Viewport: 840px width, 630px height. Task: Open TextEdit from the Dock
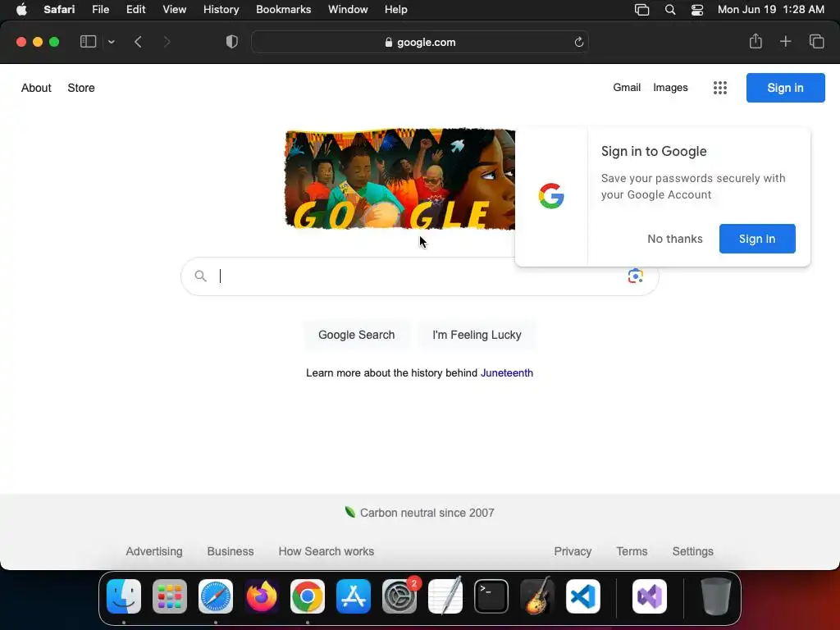(x=445, y=596)
